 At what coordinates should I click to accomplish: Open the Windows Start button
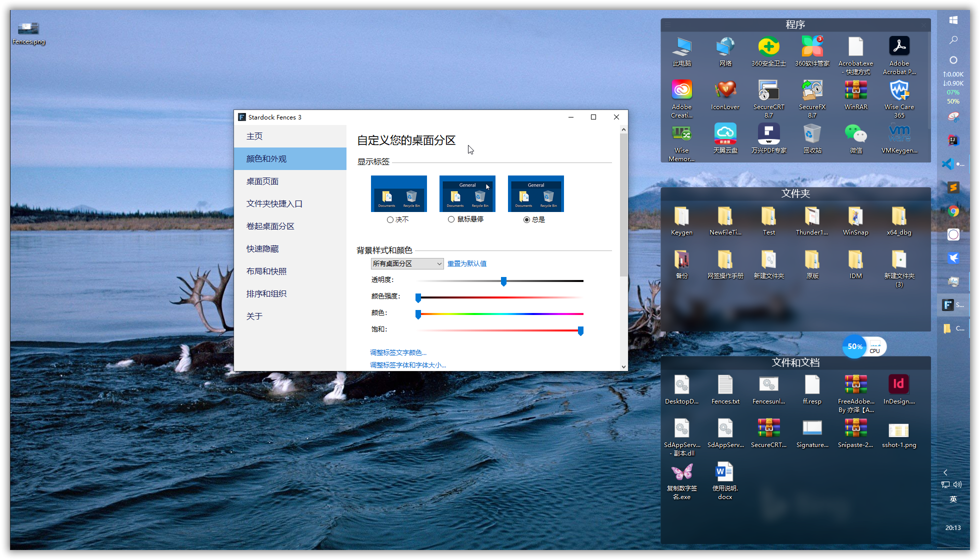[953, 20]
